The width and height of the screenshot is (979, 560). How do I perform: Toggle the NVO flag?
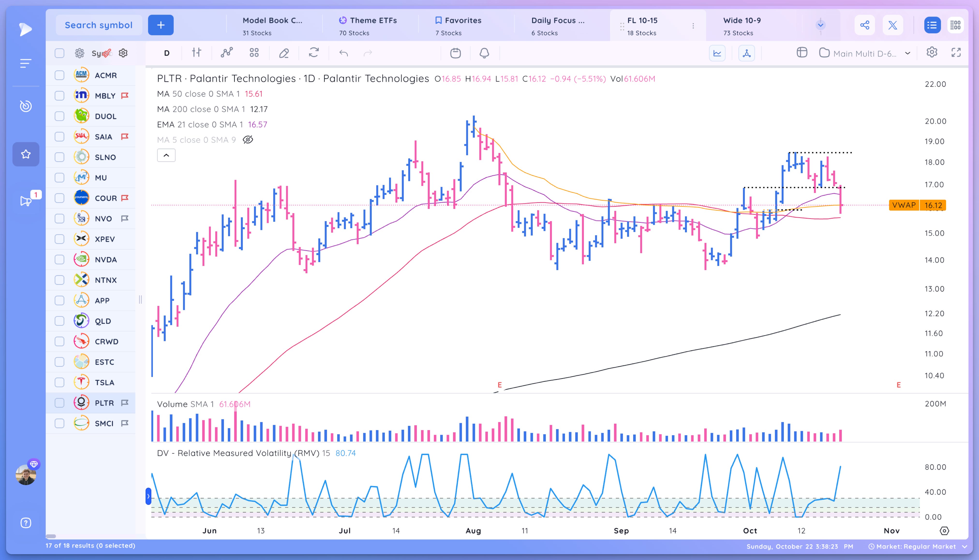click(125, 218)
